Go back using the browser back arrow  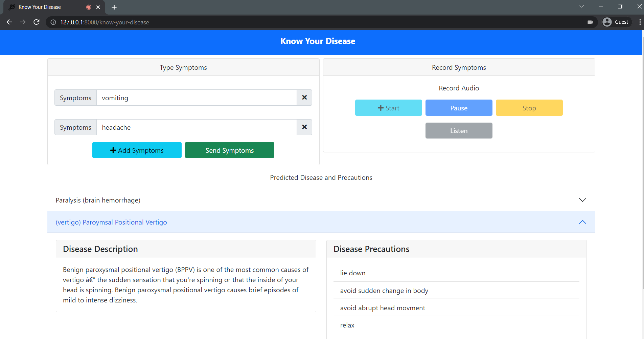[9, 22]
